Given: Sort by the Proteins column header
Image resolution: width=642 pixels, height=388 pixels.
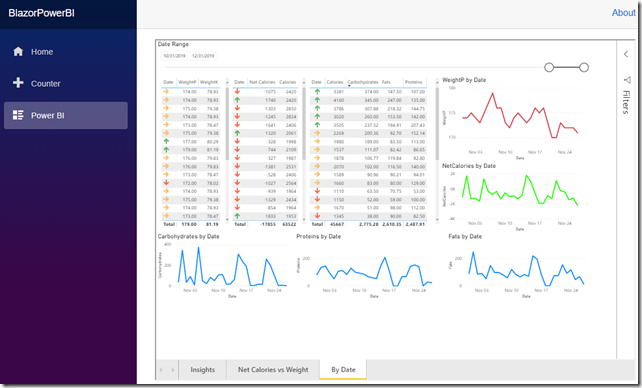Looking at the screenshot, I should (414, 82).
